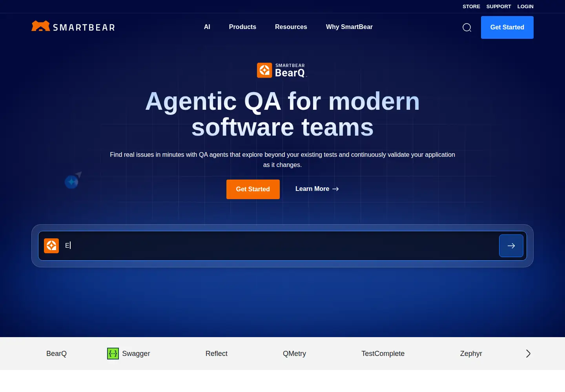Open the Products menu
565x392 pixels.
pyautogui.click(x=242, y=27)
